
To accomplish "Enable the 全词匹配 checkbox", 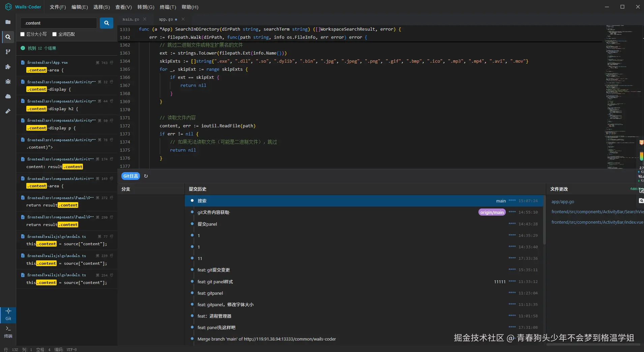I will click(55, 34).
